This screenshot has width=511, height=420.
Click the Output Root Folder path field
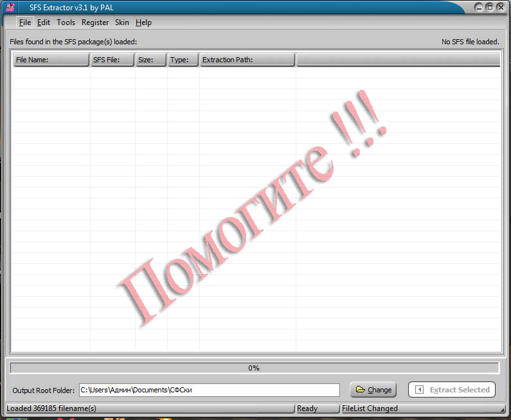pyautogui.click(x=210, y=390)
